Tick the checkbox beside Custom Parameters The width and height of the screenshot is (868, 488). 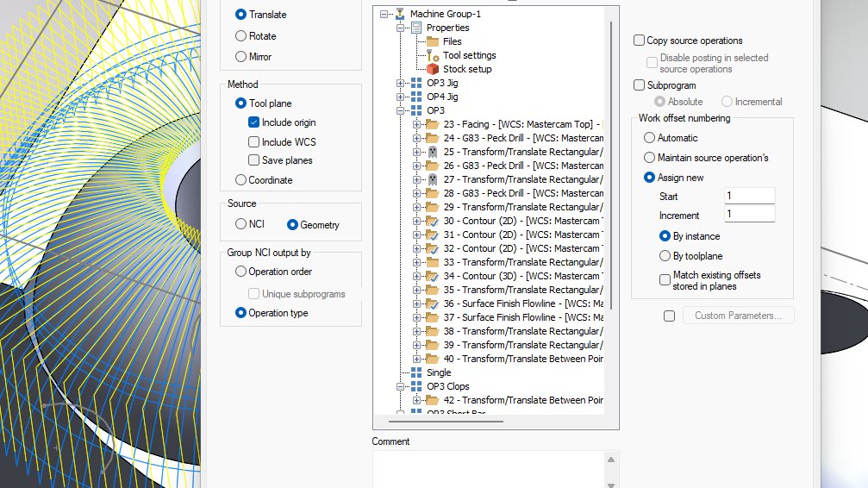point(669,316)
